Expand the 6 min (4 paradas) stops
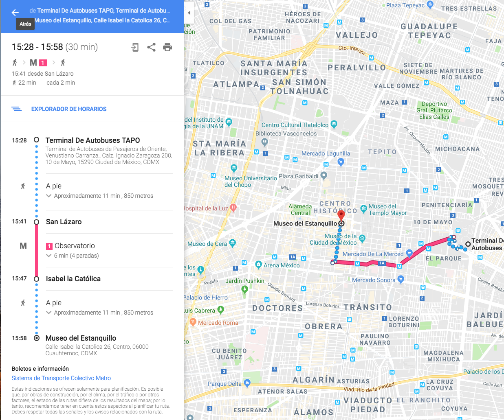504x420 pixels. [x=73, y=256]
